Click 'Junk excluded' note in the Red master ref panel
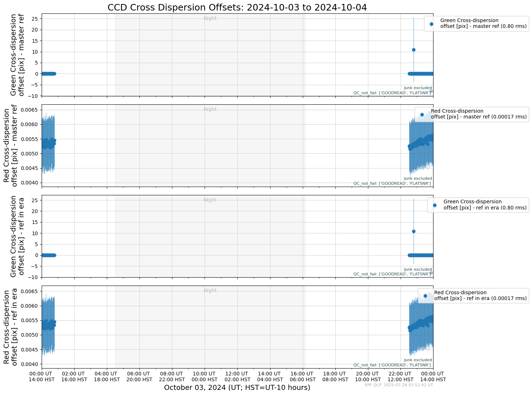 tap(418, 178)
